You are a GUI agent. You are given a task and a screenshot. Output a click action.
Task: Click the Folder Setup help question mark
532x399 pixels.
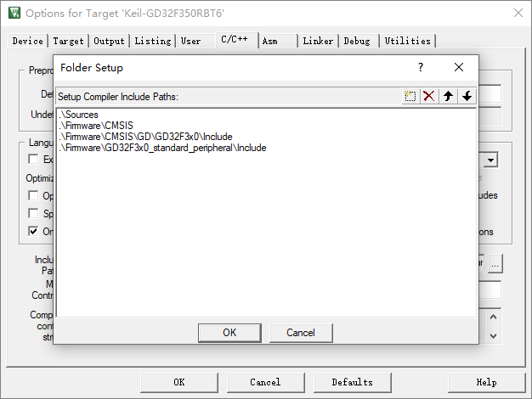421,67
